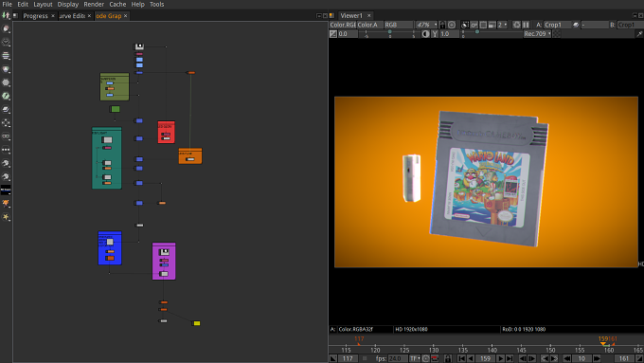Switch to the Progress tab
Viewport: 644px width, 363px height.
[x=35, y=16]
